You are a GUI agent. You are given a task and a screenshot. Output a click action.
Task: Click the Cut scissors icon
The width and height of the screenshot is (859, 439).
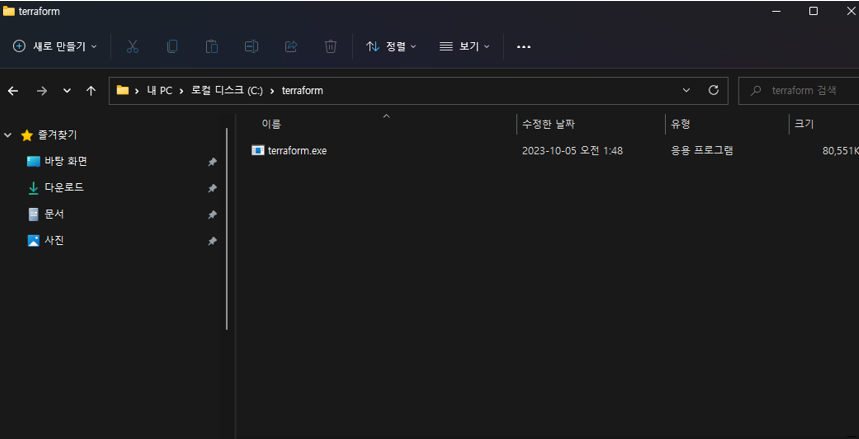[132, 47]
